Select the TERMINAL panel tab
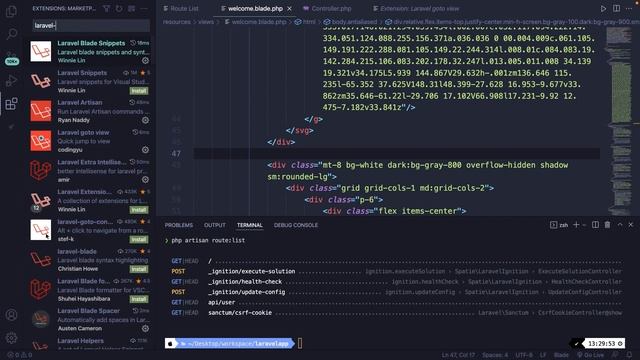640x360 pixels. pos(250,225)
